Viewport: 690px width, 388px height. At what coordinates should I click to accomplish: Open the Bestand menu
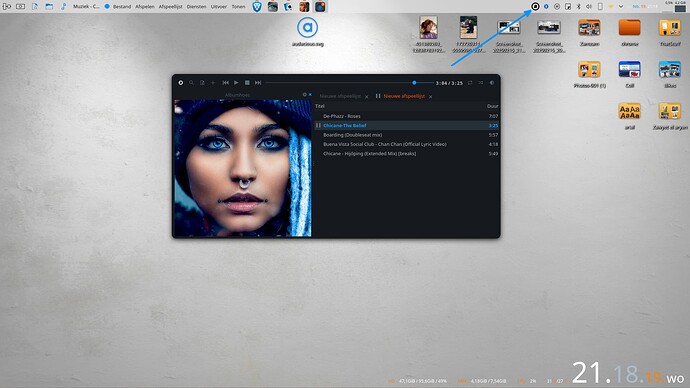coord(122,7)
